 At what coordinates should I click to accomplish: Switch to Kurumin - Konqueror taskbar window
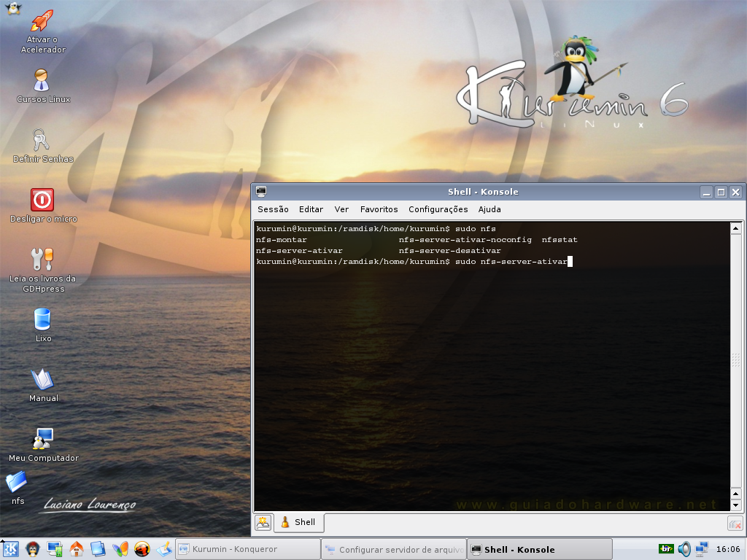[248, 550]
